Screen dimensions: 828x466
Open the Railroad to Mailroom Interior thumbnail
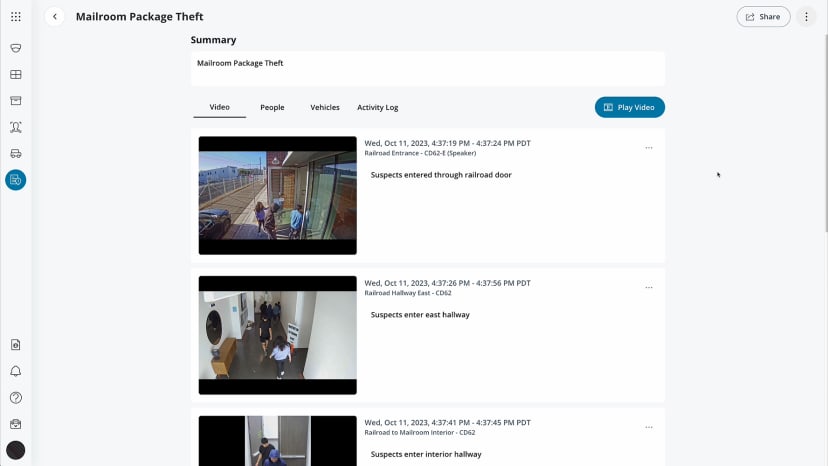tap(278, 441)
